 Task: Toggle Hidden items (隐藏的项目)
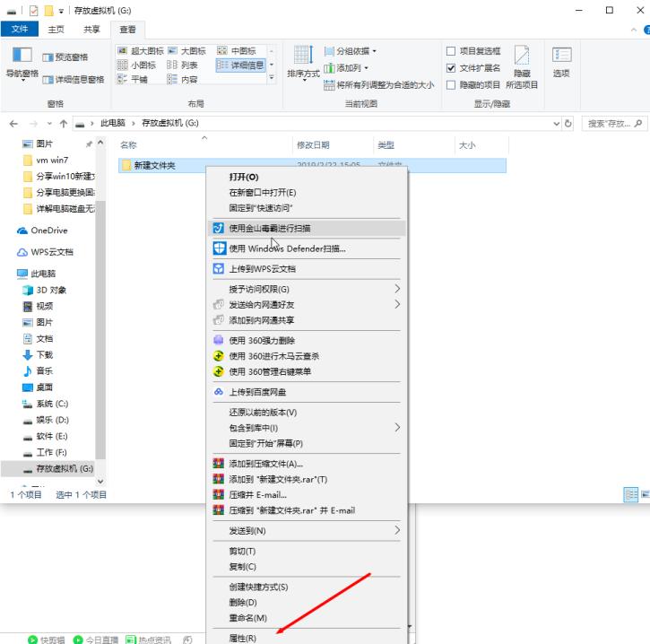[x=473, y=85]
